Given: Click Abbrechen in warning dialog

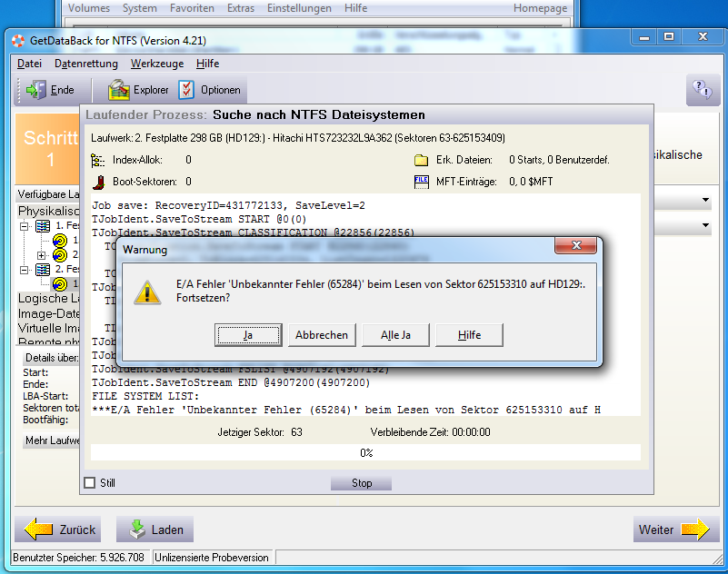Looking at the screenshot, I should click(322, 335).
